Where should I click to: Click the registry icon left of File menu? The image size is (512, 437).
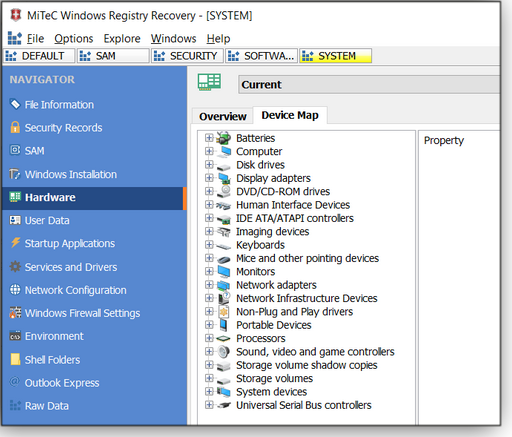pos(14,38)
